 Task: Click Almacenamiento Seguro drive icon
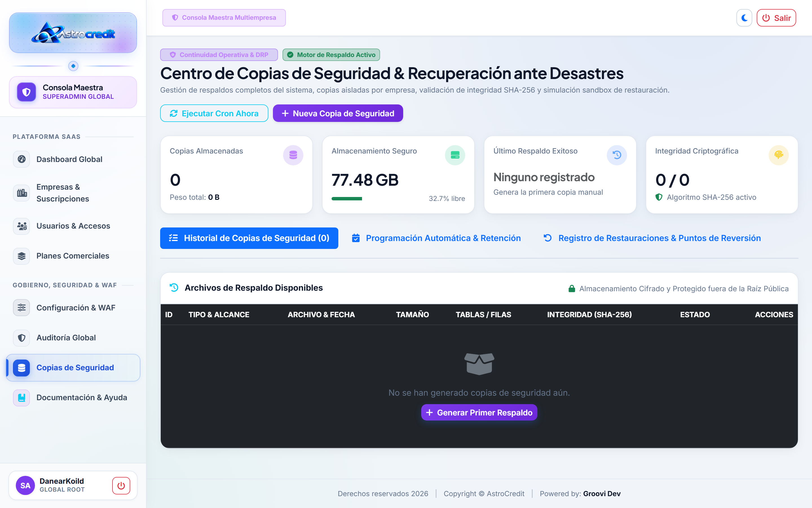coord(455,155)
